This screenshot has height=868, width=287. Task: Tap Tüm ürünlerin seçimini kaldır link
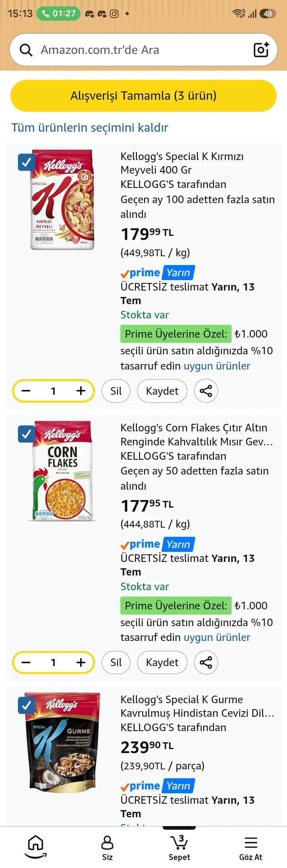90,127
